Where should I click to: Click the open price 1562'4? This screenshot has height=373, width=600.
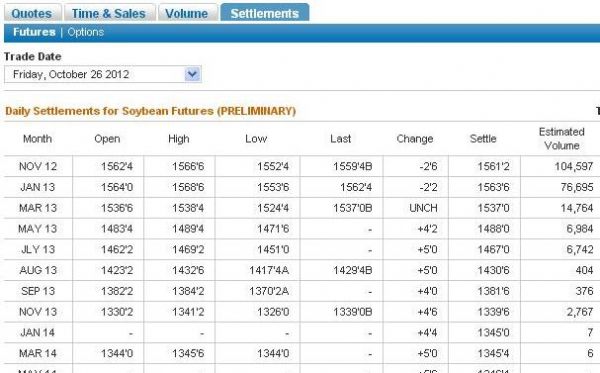(117, 166)
